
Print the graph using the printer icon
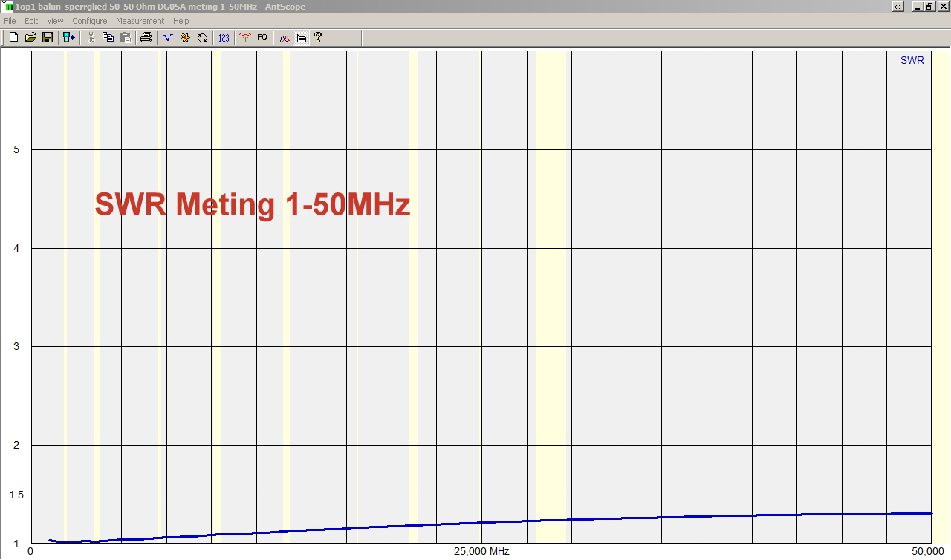146,37
